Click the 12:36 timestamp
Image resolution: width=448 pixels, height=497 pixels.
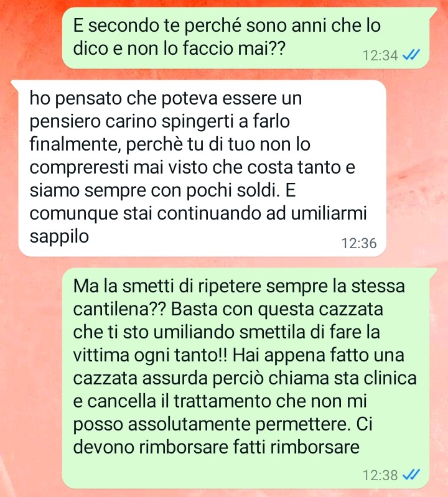click(x=359, y=243)
